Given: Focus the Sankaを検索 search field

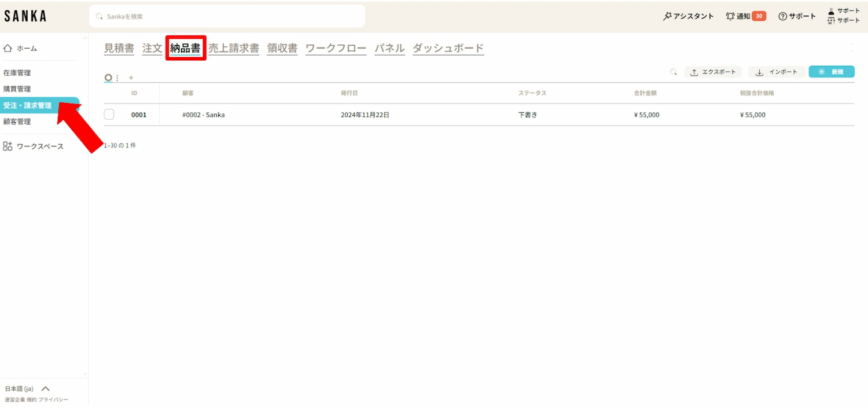Looking at the screenshot, I should click(227, 16).
